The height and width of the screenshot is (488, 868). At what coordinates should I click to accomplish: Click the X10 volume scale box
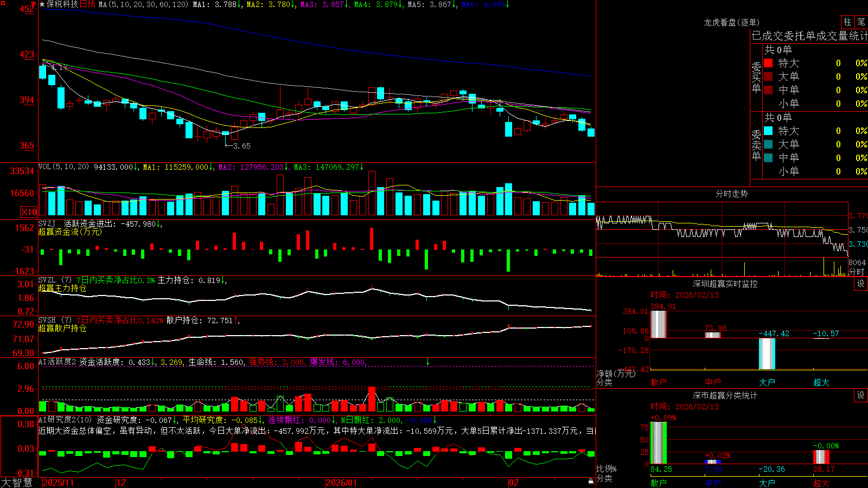[x=29, y=212]
